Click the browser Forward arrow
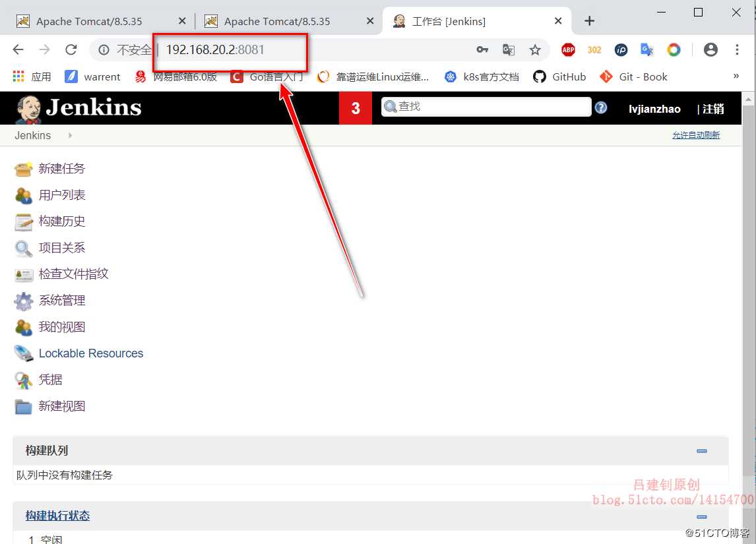Image resolution: width=756 pixels, height=544 pixels. (x=44, y=49)
